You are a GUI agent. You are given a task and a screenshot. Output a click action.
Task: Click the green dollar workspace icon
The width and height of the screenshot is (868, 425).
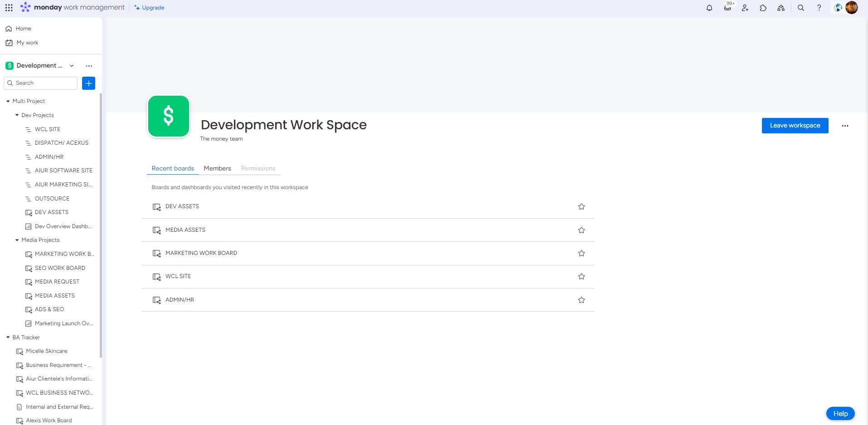[169, 116]
